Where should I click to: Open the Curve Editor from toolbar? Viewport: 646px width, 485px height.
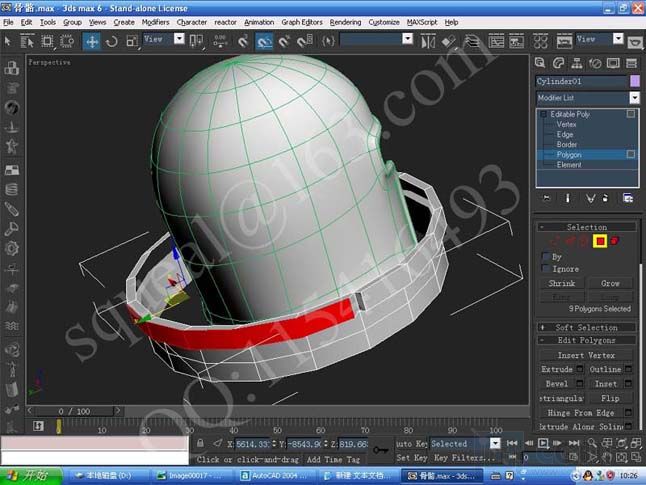pos(496,42)
